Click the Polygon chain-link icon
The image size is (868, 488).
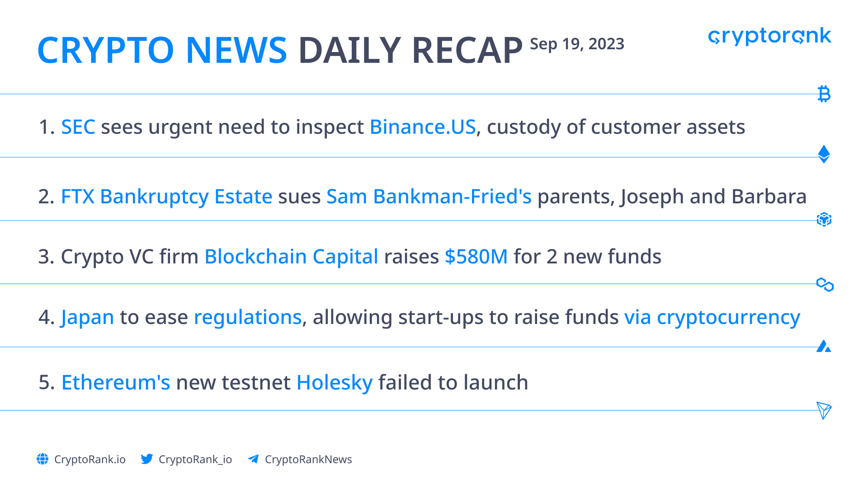pos(825,285)
